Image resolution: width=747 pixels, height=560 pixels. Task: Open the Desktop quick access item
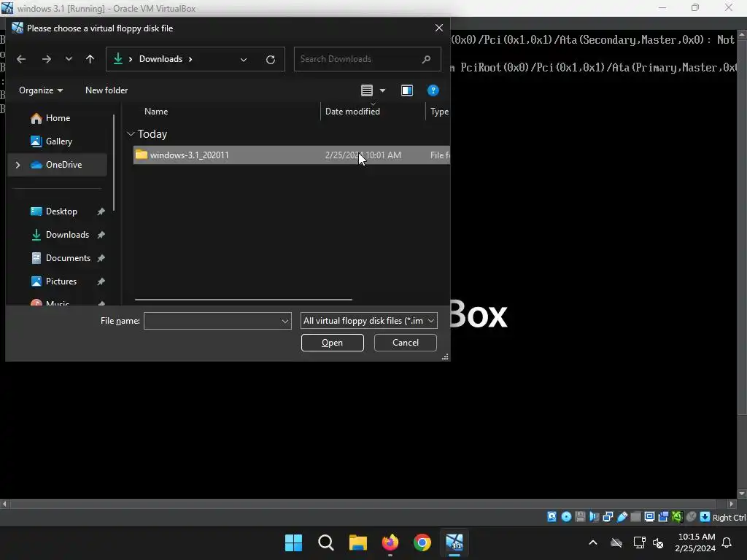coord(61,211)
